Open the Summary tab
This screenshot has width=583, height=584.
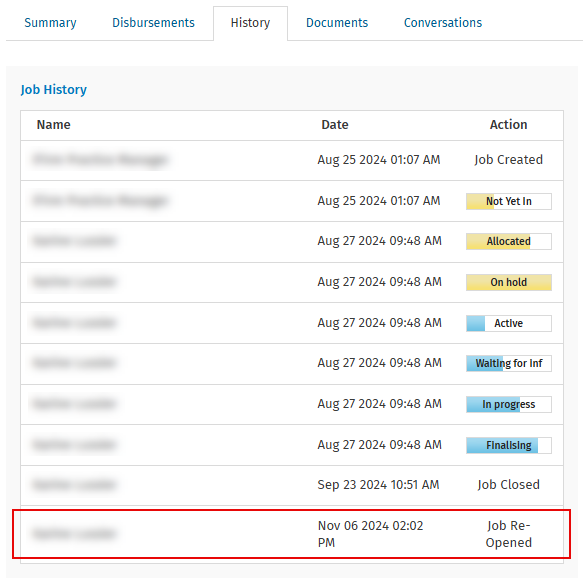point(50,23)
